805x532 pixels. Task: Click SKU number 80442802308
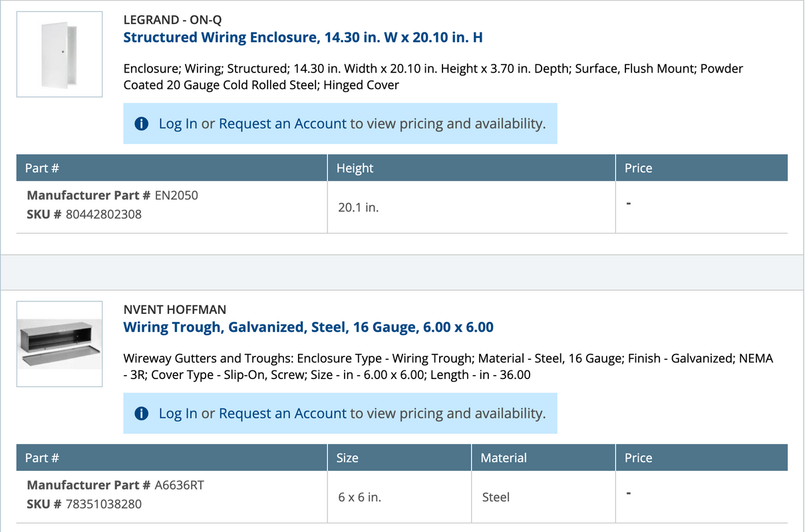tap(103, 214)
